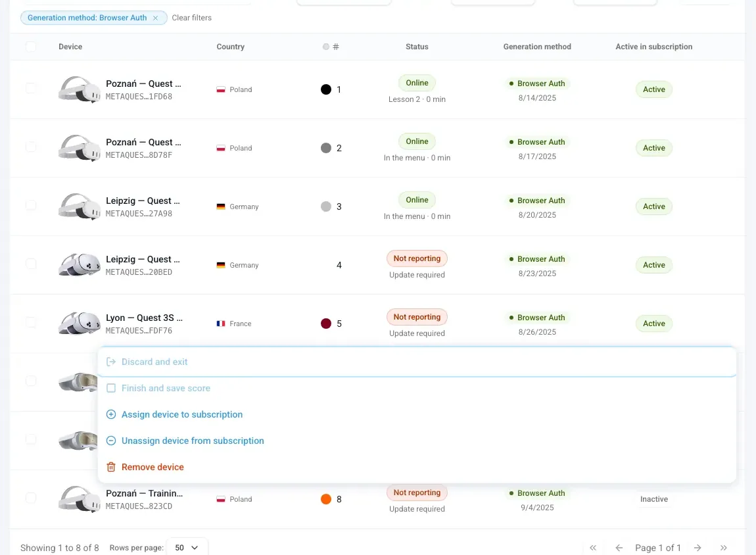Click the minus-circle Unassign device icon

click(x=111, y=440)
